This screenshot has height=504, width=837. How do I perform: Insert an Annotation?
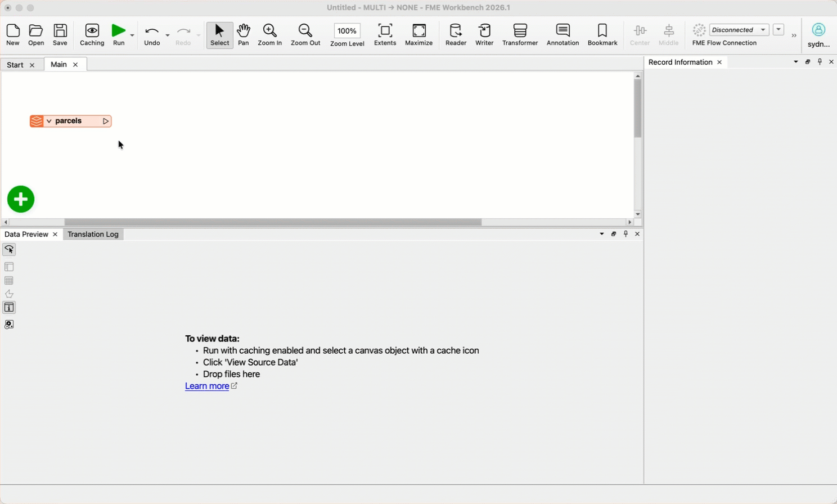(562, 35)
